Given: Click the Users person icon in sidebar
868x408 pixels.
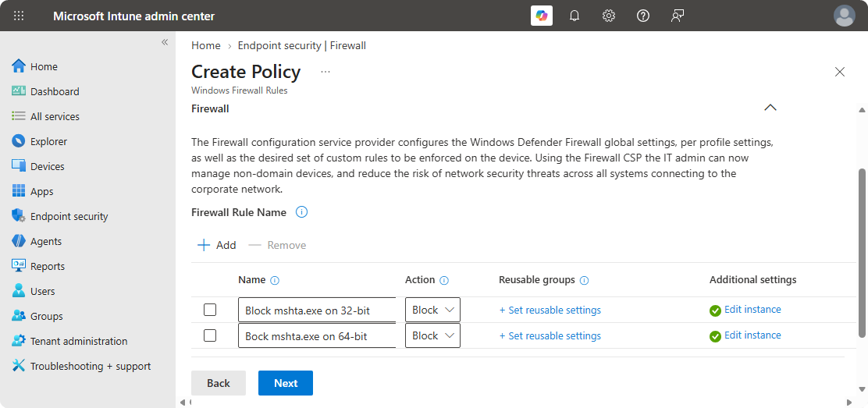Looking at the screenshot, I should point(19,291).
